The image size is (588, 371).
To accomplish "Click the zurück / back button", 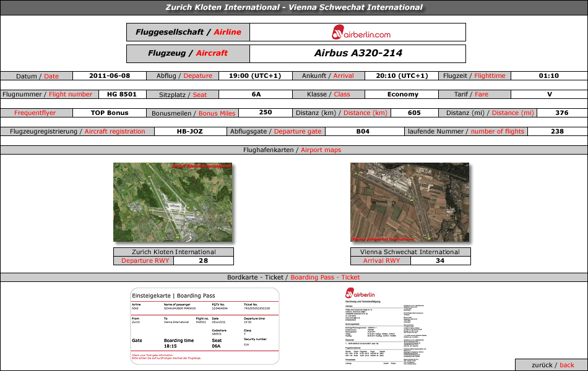I will 551,365.
